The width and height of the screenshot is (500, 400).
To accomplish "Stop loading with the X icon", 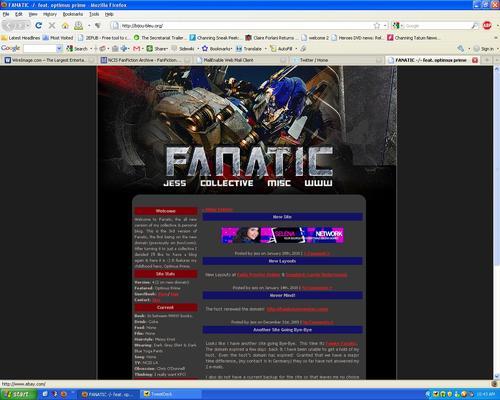I will pos(52,26).
